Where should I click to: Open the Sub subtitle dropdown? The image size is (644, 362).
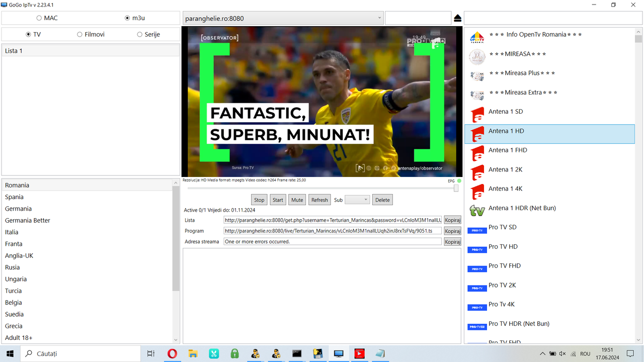tap(357, 200)
